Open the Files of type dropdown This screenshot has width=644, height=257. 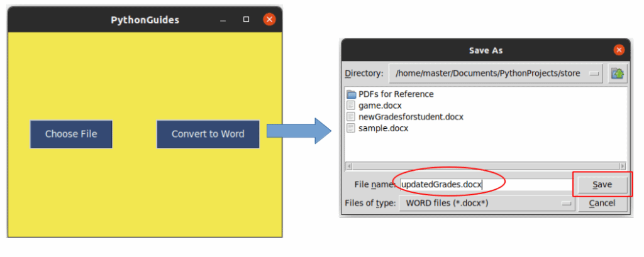pyautogui.click(x=486, y=203)
